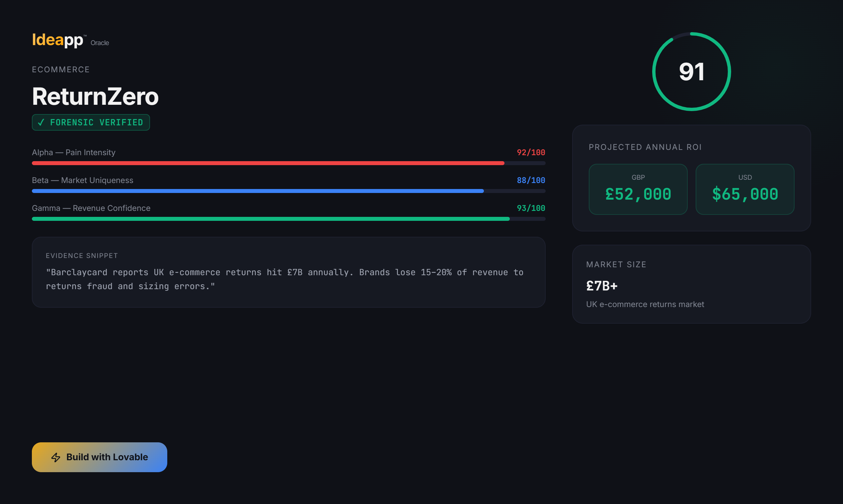Click the Forensic Verified badge
The height and width of the screenshot is (504, 843).
91,123
